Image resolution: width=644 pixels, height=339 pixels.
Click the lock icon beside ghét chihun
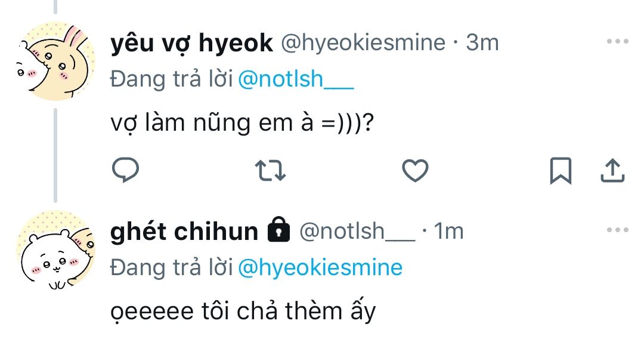[x=279, y=231]
